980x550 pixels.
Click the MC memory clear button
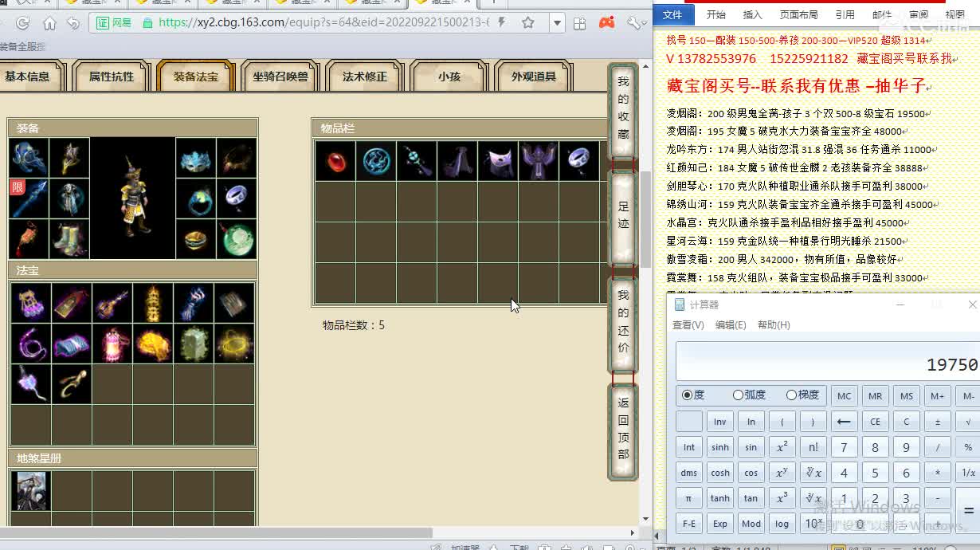tap(844, 396)
